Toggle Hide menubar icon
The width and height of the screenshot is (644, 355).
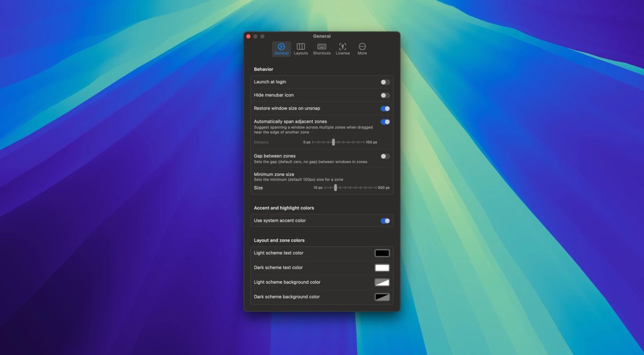click(x=384, y=95)
